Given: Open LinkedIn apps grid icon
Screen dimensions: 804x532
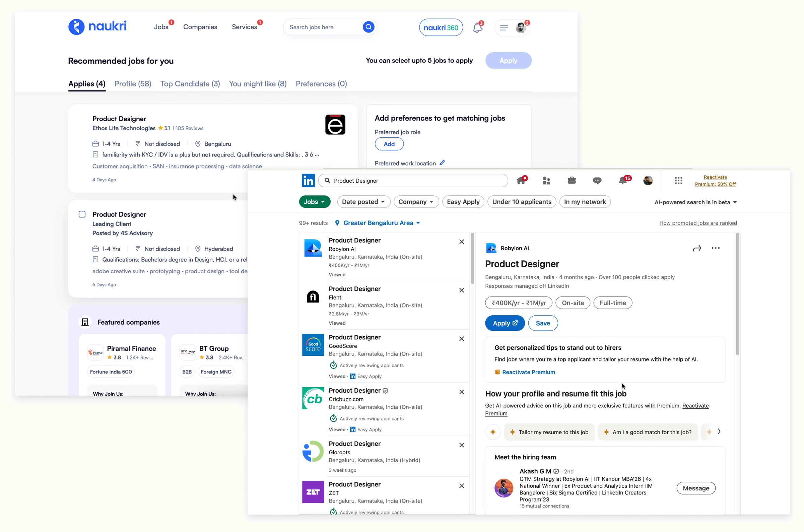Looking at the screenshot, I should click(x=678, y=181).
